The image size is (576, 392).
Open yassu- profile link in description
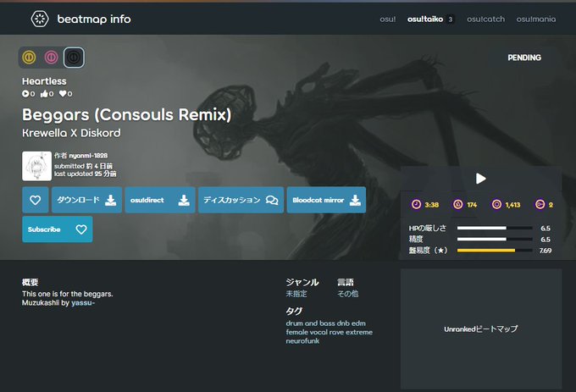pyautogui.click(x=83, y=303)
